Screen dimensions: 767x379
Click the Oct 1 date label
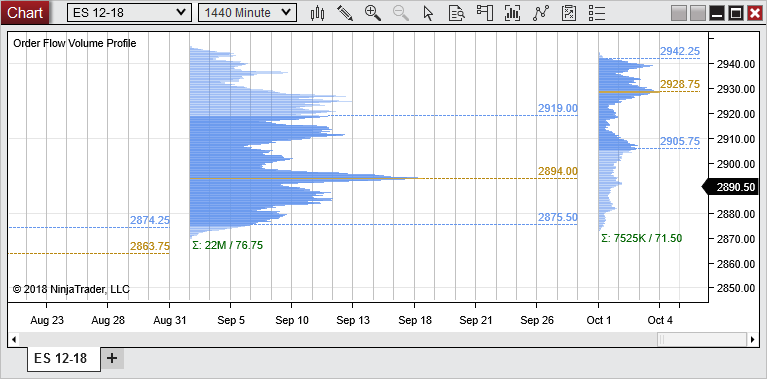coord(599,320)
